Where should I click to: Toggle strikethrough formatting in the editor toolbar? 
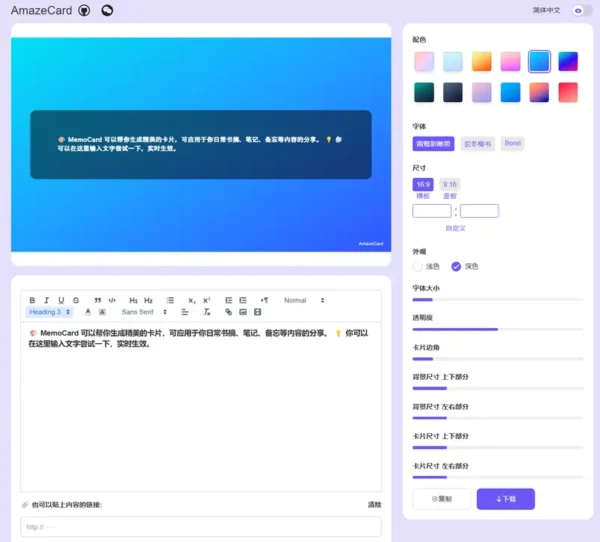[x=76, y=300]
